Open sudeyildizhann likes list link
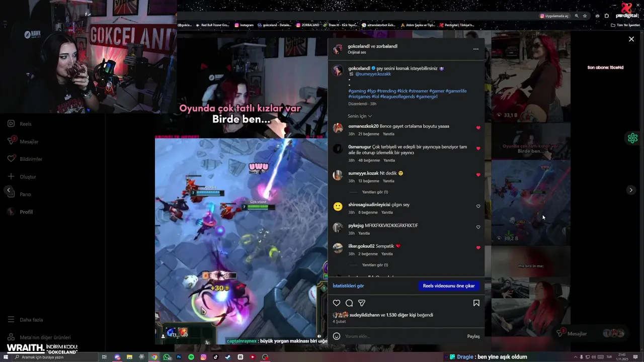 click(364, 315)
